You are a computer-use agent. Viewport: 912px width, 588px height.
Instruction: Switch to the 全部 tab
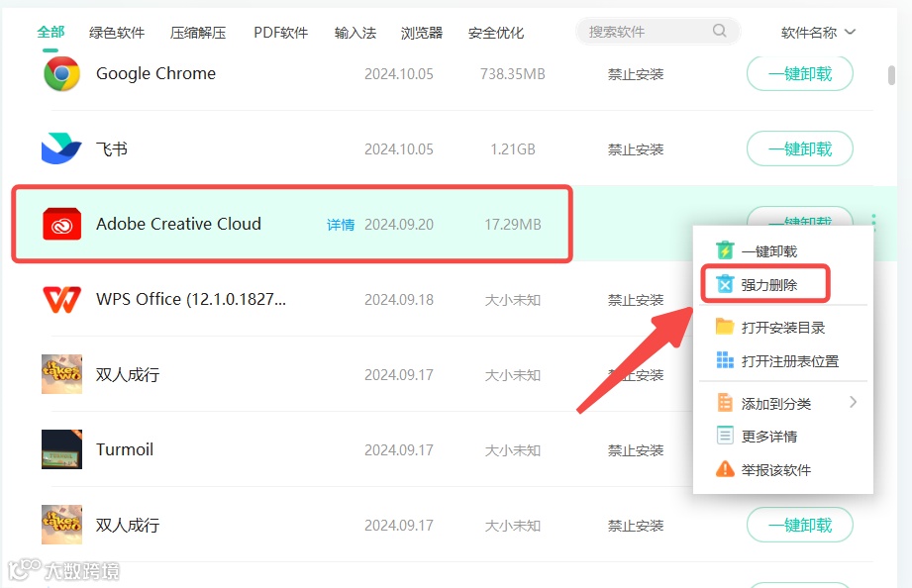pyautogui.click(x=51, y=32)
